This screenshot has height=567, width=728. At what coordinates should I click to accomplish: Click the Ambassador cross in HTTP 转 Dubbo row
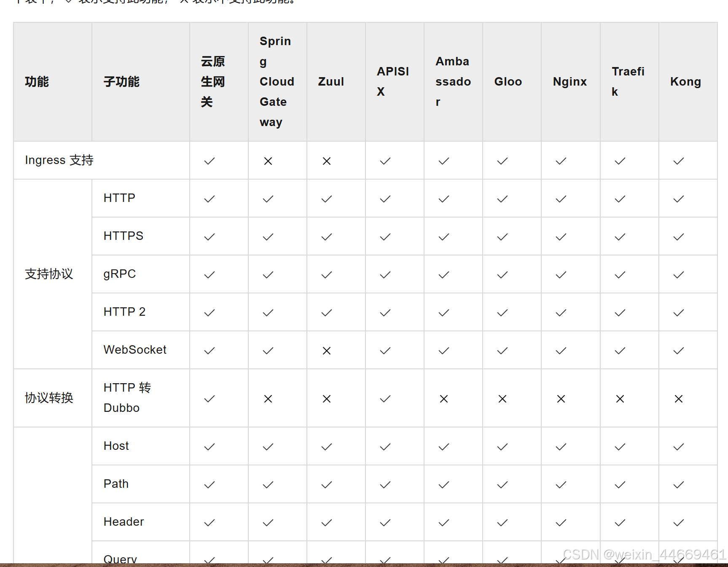click(x=444, y=399)
